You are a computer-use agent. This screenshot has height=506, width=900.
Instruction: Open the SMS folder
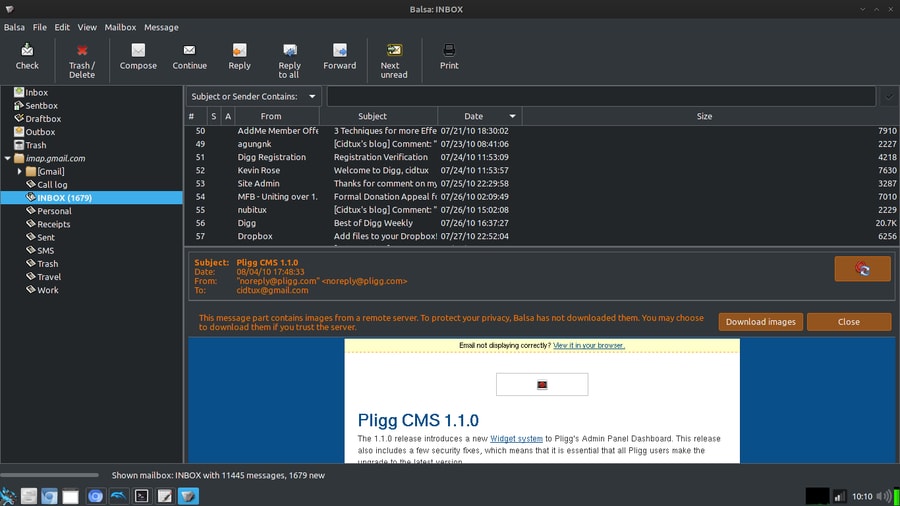[45, 251]
